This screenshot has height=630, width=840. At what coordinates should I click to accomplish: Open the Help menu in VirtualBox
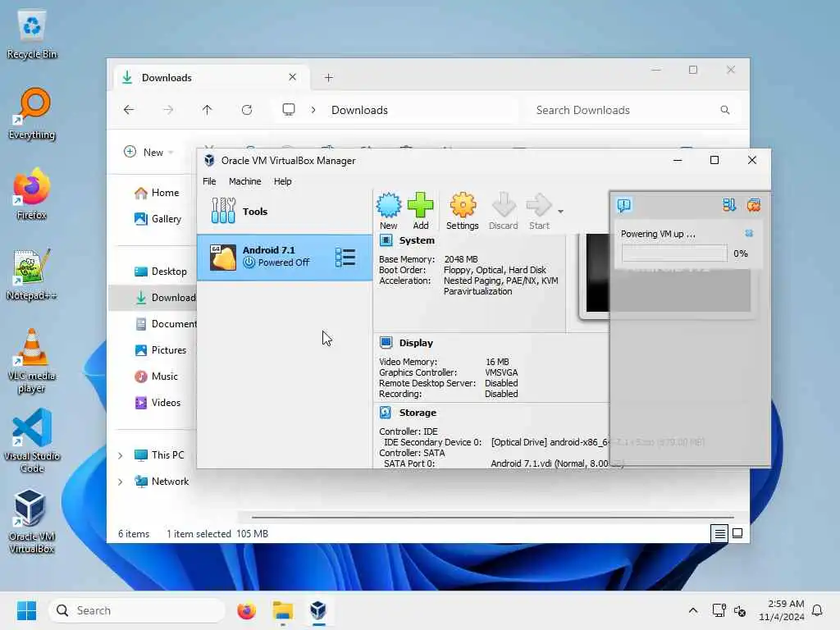283,181
